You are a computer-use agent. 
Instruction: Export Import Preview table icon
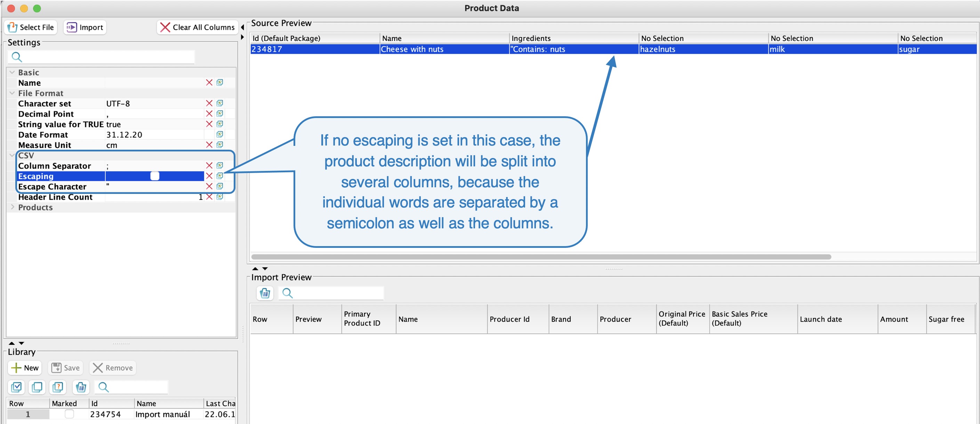[265, 293]
